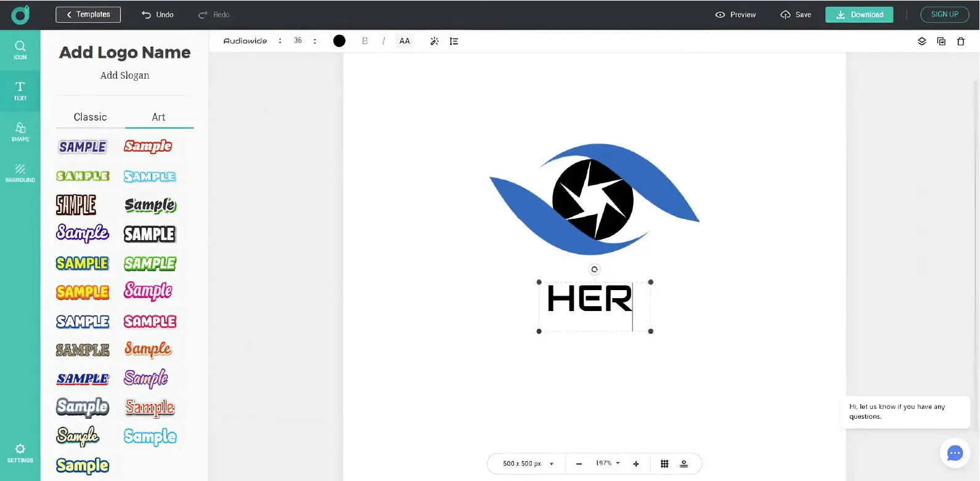
Task: Apply the tall condensed dark red SAMPLE style
Action: (76, 204)
